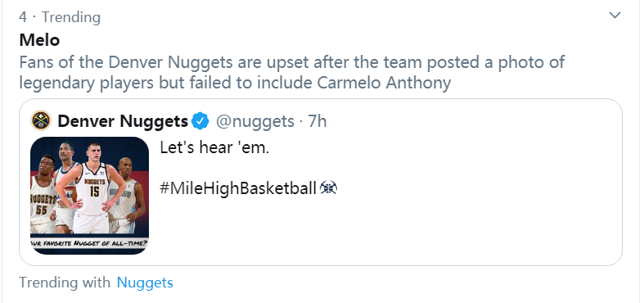Click the "legendary players" description line
This screenshot has width=644, height=303.
click(x=235, y=83)
